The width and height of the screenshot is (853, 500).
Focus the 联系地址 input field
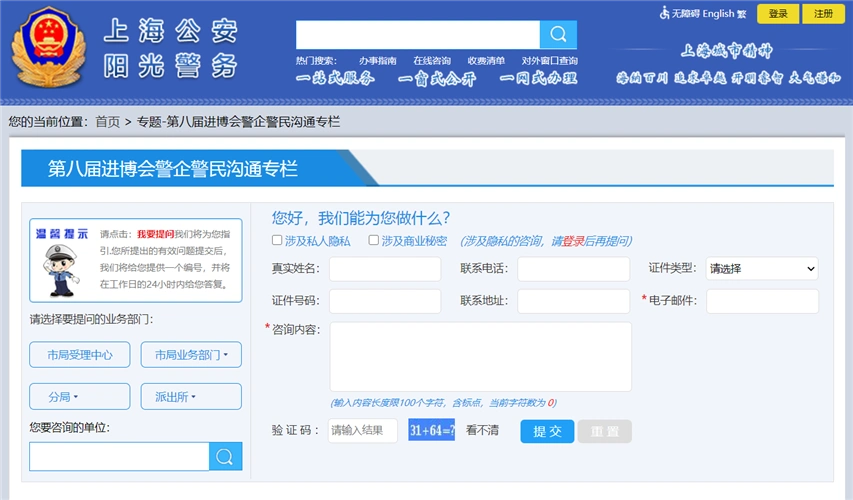coord(573,301)
